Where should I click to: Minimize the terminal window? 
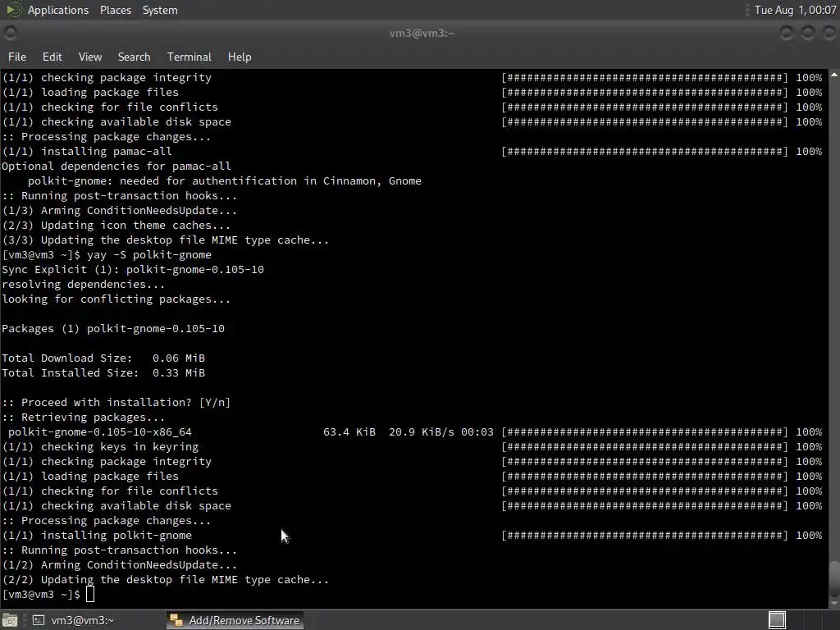[787, 33]
